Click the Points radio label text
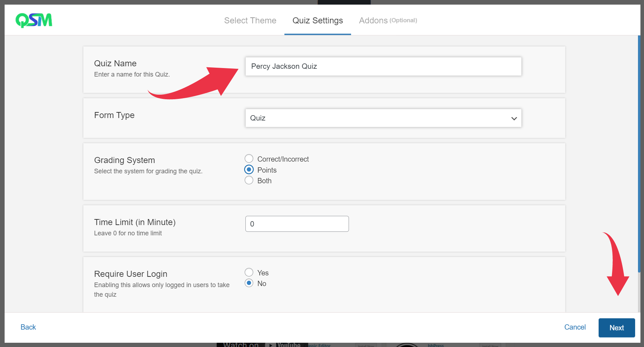 click(x=267, y=170)
